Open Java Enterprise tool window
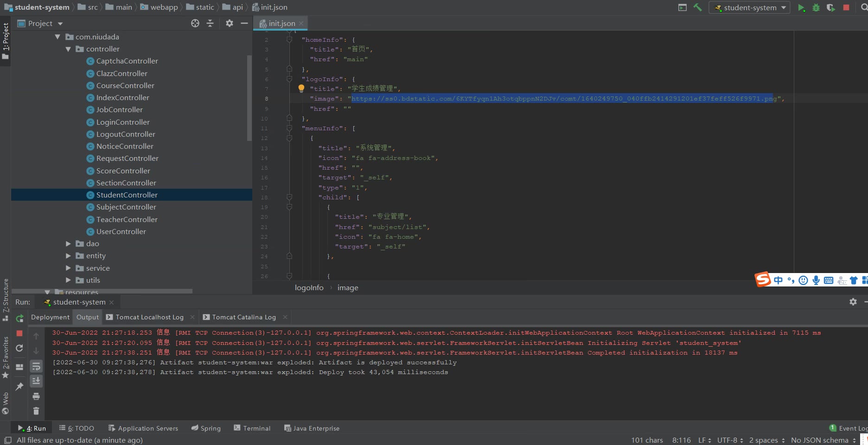 tap(312, 428)
